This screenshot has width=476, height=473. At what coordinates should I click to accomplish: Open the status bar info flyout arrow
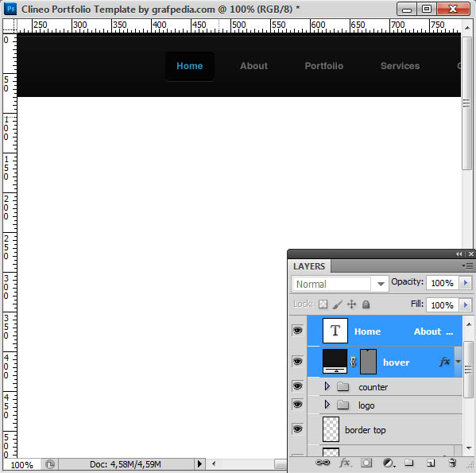point(199,464)
